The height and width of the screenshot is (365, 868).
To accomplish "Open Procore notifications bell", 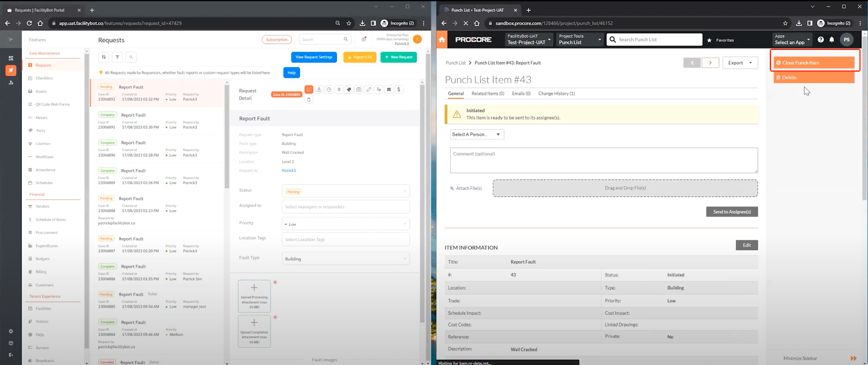I will click(x=832, y=40).
